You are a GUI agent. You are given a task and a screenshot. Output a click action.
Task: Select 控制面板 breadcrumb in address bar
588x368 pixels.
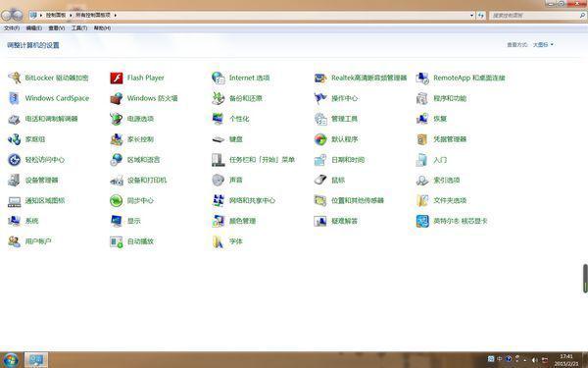tap(56, 16)
